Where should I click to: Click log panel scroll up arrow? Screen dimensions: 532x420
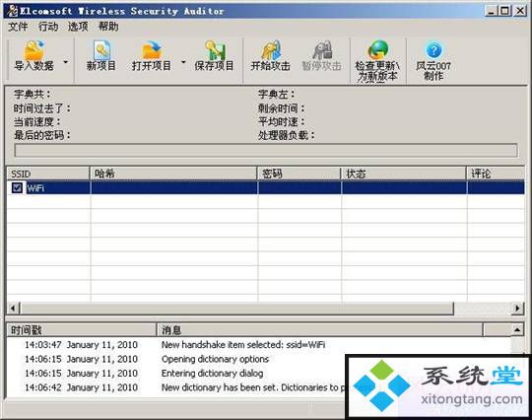[517, 329]
